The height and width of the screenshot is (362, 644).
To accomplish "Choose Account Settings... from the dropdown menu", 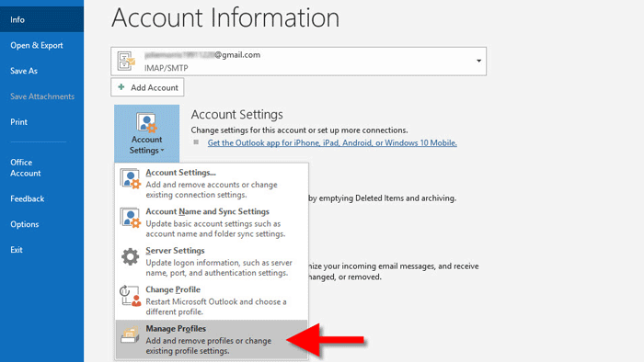I will tap(211, 183).
